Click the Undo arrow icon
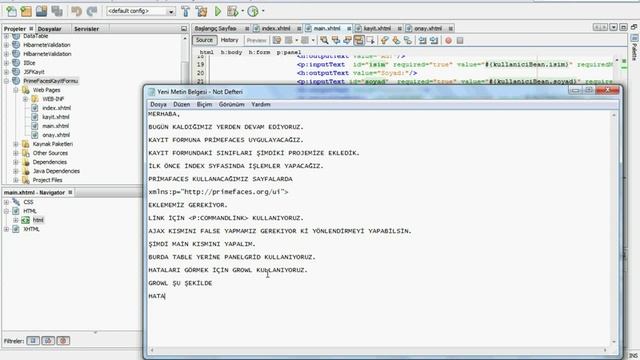640x360 pixels. [76, 11]
